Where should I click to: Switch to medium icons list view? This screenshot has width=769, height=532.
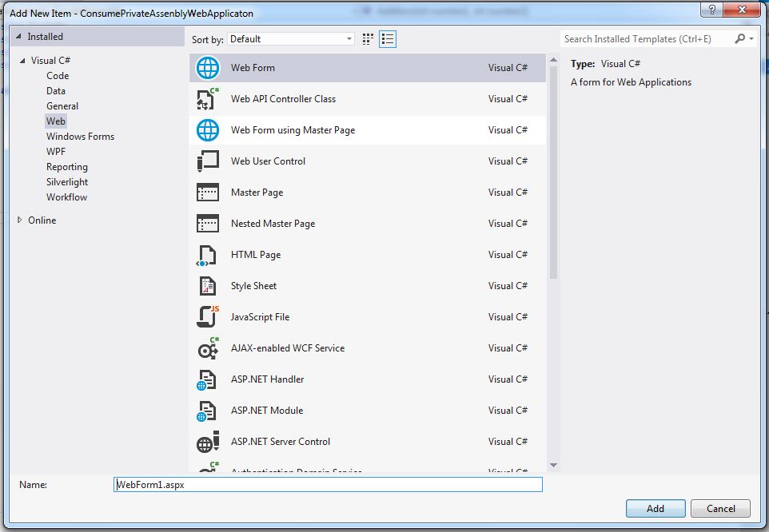coord(388,39)
